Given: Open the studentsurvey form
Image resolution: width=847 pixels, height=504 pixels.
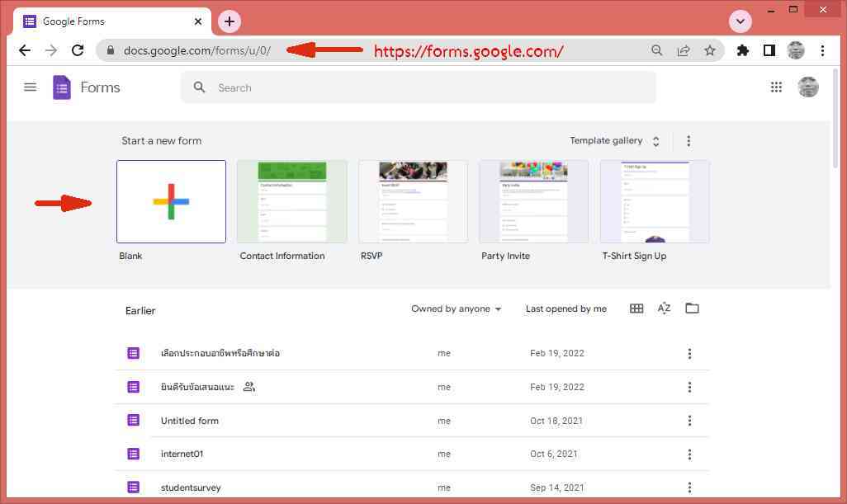Looking at the screenshot, I should tap(191, 488).
